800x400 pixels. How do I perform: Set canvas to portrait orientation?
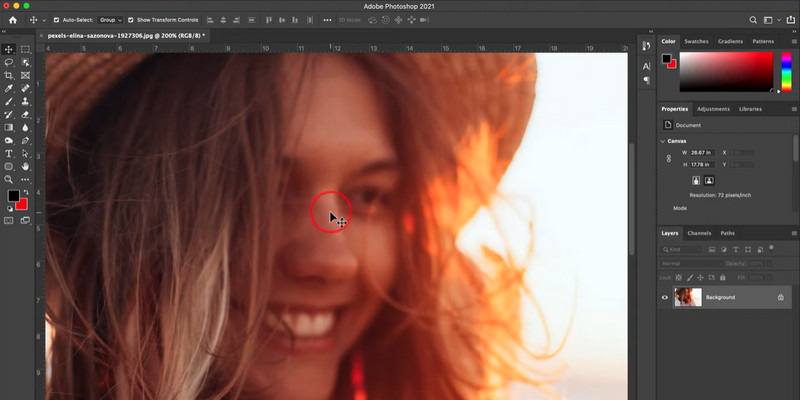pos(696,180)
